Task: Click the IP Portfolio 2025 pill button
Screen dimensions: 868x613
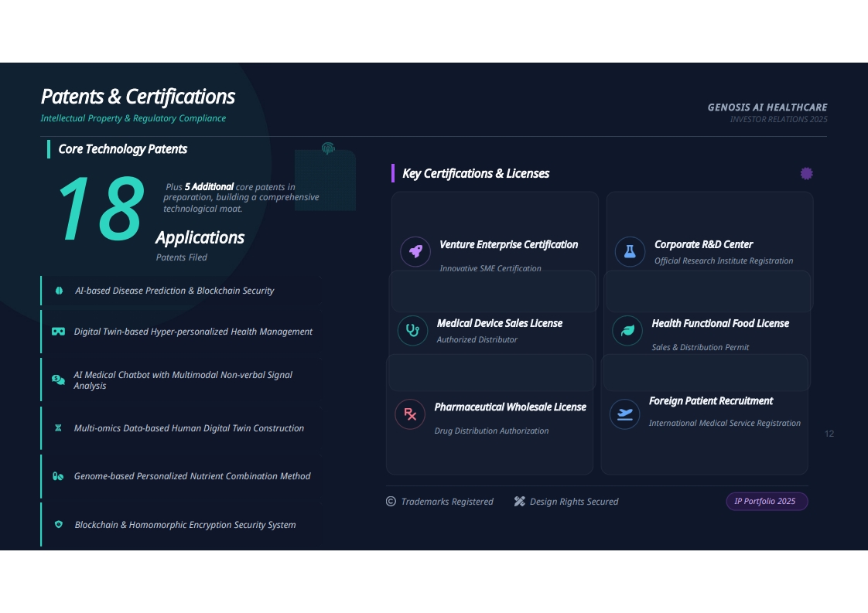Action: click(767, 501)
